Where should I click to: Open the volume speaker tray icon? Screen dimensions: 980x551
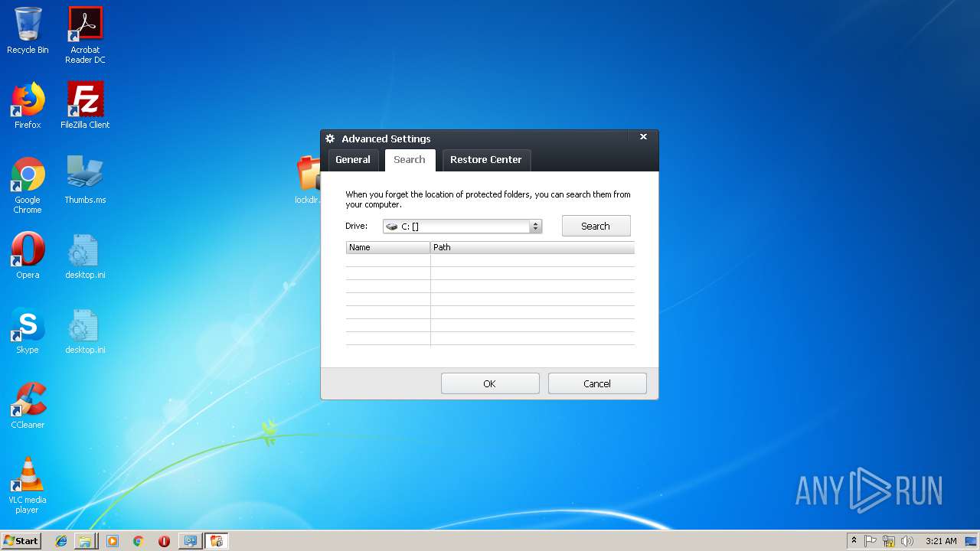[x=907, y=541]
